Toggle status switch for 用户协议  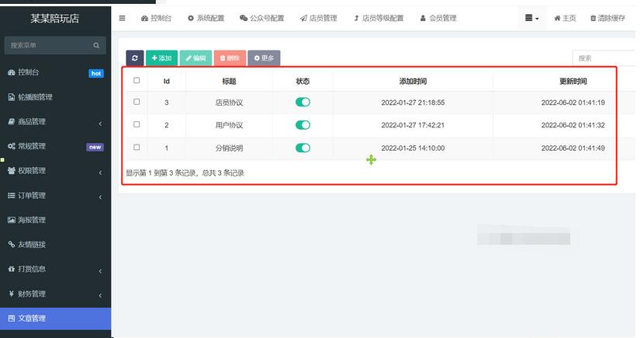pyautogui.click(x=303, y=125)
